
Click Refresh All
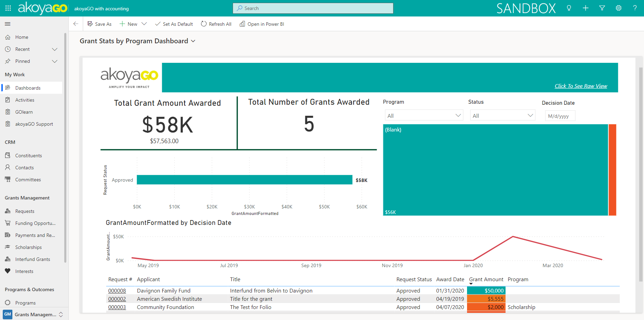(216, 24)
